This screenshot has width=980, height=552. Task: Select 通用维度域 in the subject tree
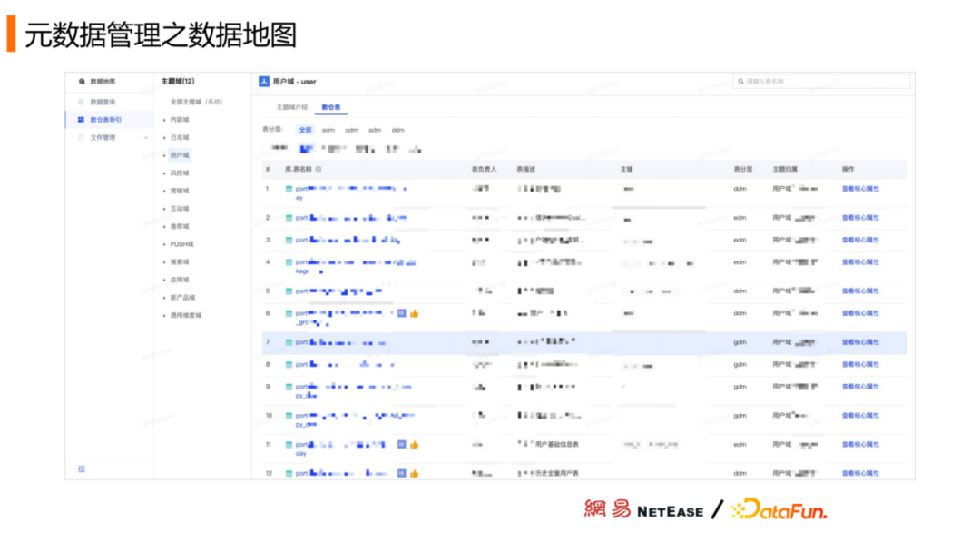(x=186, y=316)
